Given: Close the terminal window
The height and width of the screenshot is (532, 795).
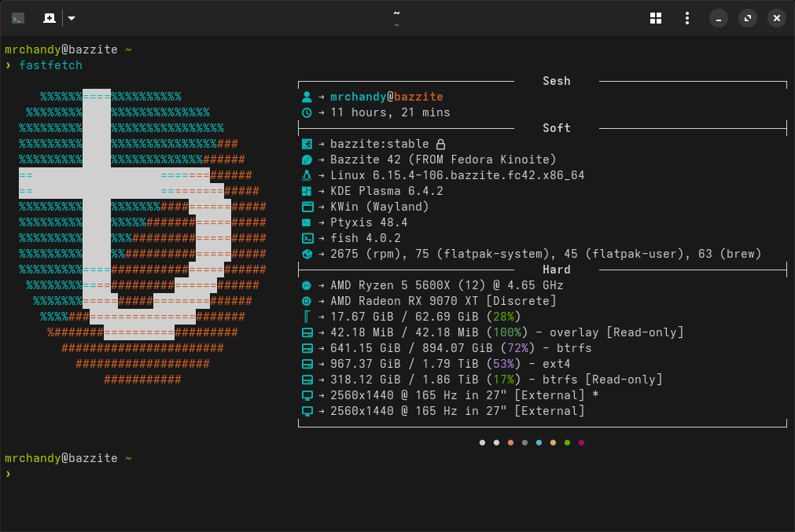Looking at the screenshot, I should 777,19.
